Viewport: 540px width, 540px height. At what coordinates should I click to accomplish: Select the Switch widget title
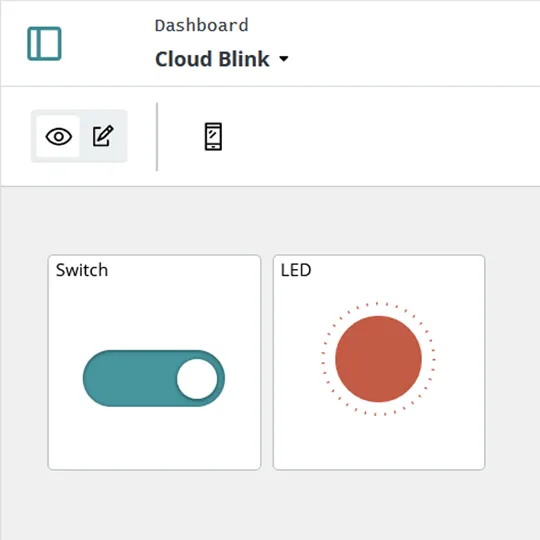[x=82, y=270]
